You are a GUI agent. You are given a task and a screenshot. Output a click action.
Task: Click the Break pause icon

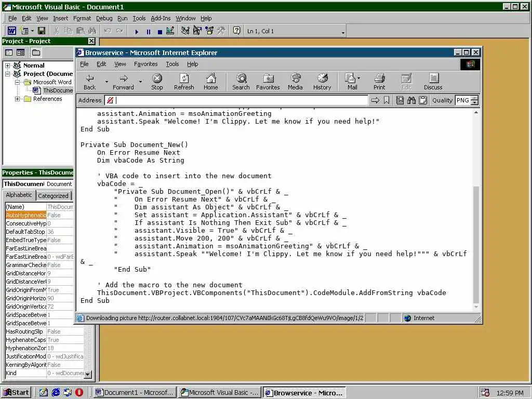pyautogui.click(x=148, y=32)
